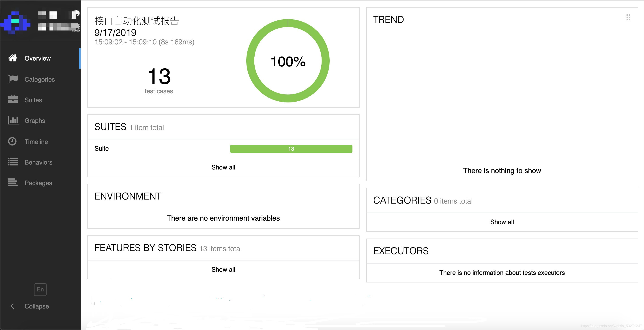644x330 pixels.
Task: Click the report title 接口自动化测试报告
Action: [x=137, y=21]
